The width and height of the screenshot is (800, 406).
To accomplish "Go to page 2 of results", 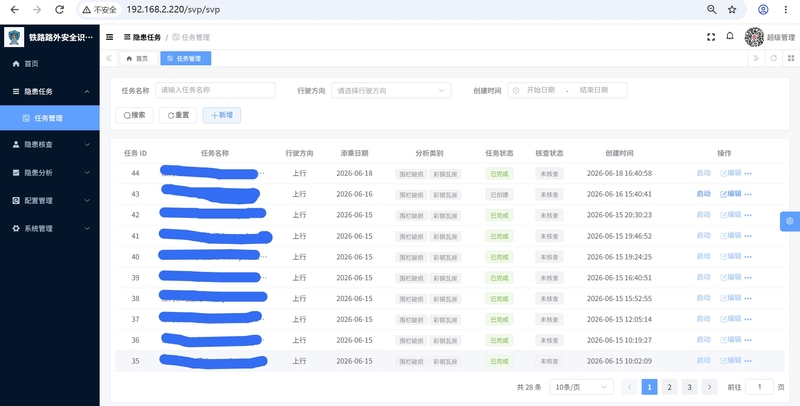I will pyautogui.click(x=669, y=387).
